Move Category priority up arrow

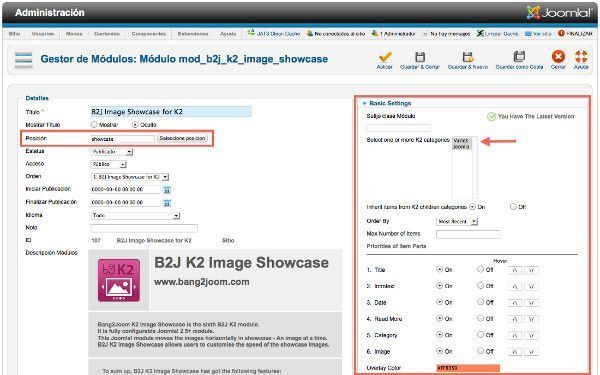tap(515, 336)
